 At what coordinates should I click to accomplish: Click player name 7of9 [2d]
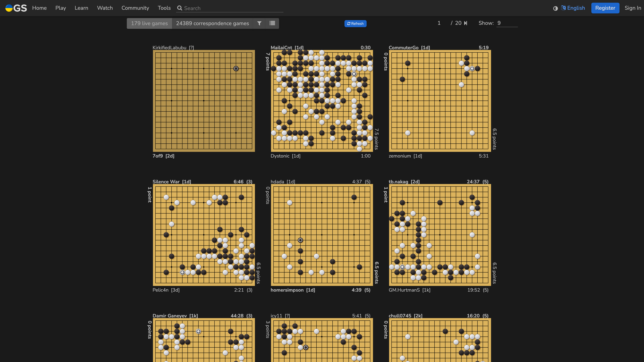[x=164, y=156]
